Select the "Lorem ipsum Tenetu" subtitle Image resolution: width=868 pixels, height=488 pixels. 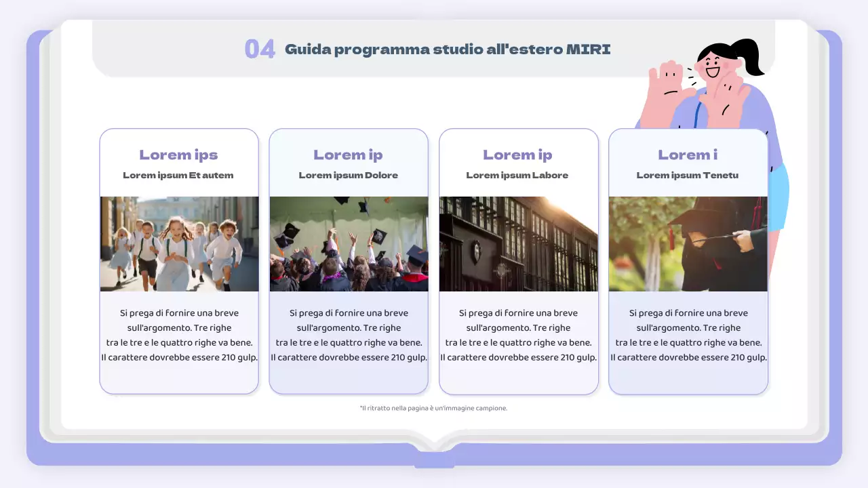[x=688, y=175]
